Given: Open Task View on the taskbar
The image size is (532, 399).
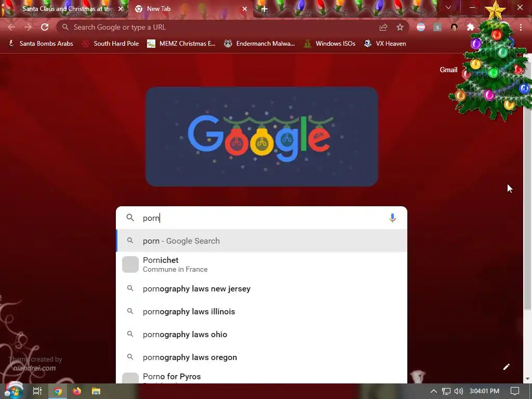Looking at the screenshot, I should [x=37, y=391].
